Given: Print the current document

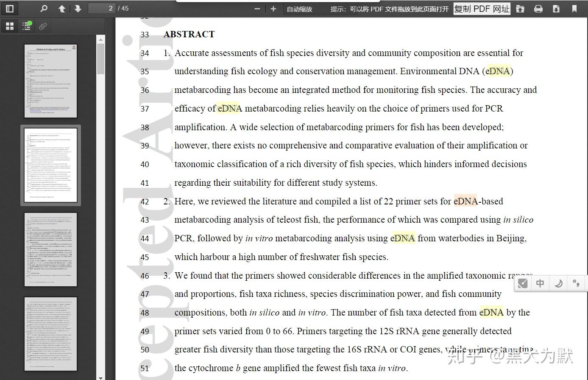Looking at the screenshot, I should pyautogui.click(x=538, y=9).
